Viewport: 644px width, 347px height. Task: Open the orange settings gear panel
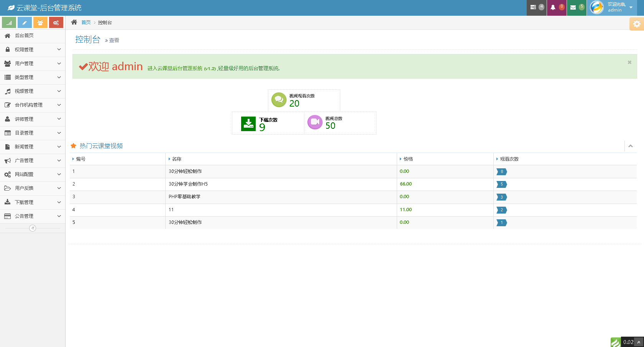637,24
